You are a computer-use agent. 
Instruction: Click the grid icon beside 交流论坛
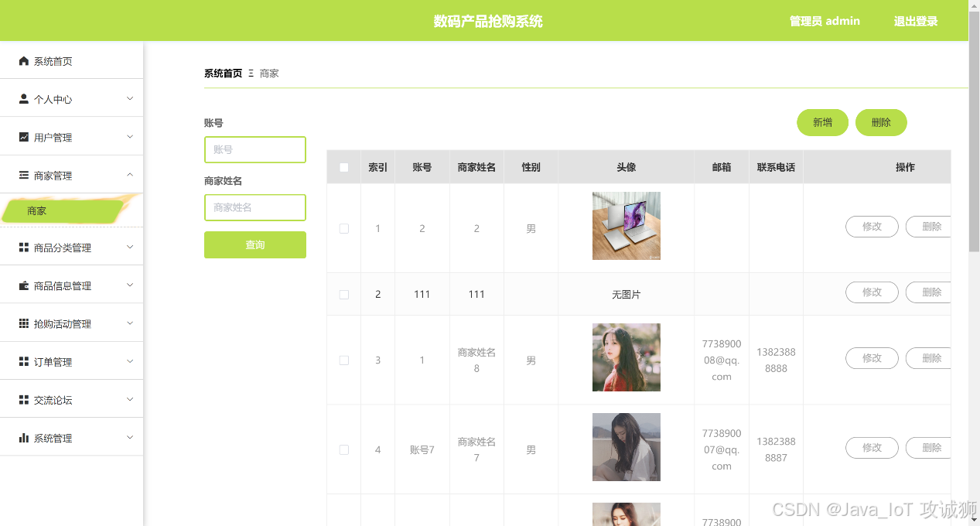click(24, 400)
